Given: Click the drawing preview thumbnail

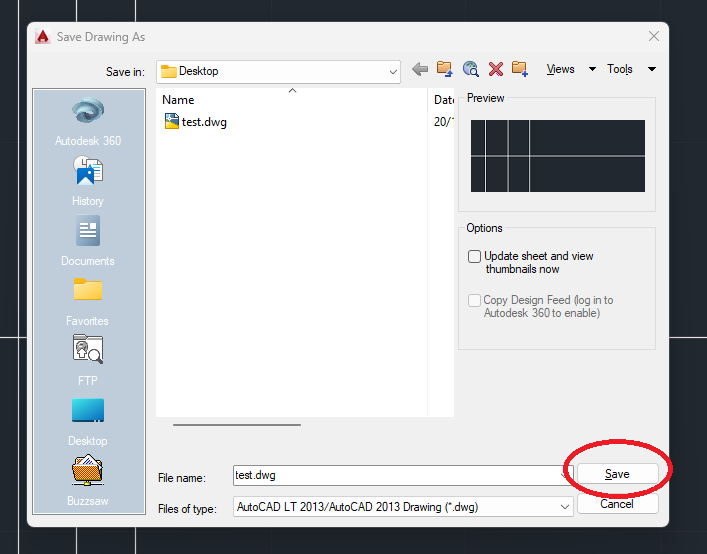Looking at the screenshot, I should pos(558,156).
